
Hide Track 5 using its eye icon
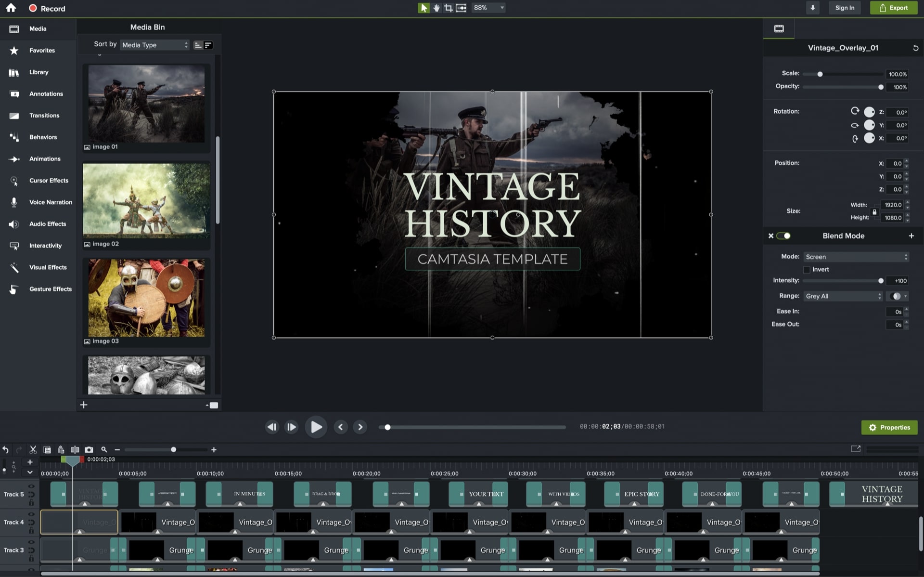31,486
